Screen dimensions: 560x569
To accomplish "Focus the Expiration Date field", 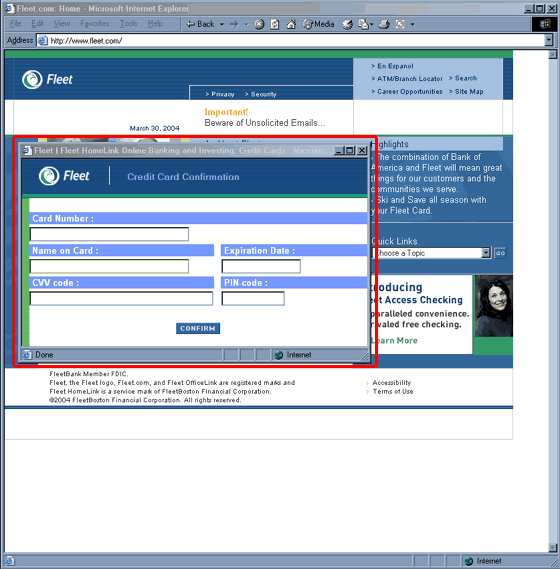I will click(261, 266).
